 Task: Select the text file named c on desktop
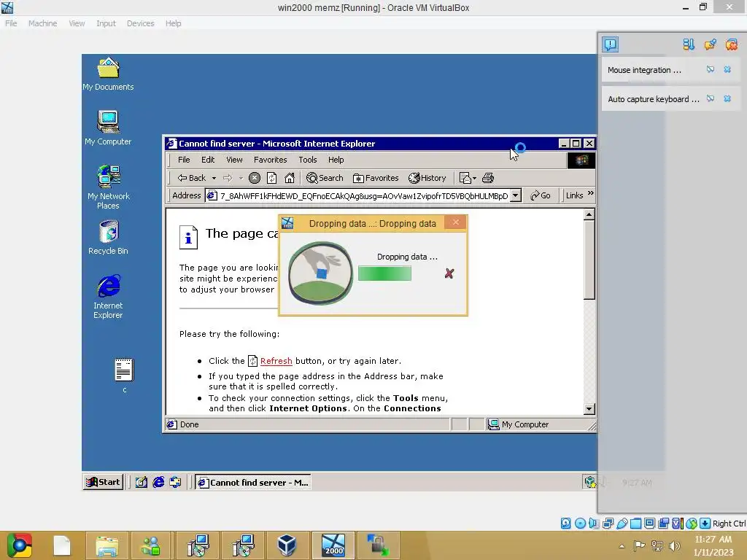124,376
